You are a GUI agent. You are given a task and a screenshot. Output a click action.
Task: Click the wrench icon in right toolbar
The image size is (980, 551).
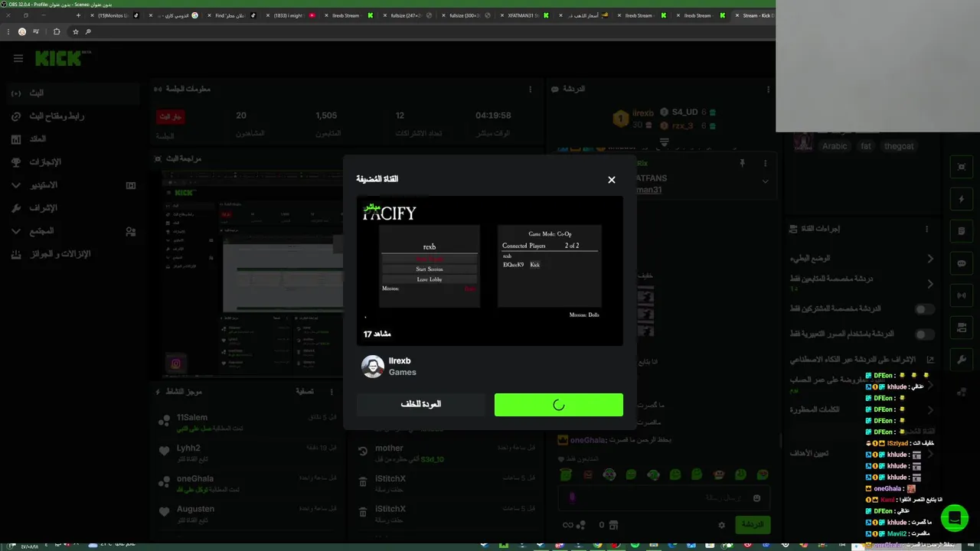962,359
